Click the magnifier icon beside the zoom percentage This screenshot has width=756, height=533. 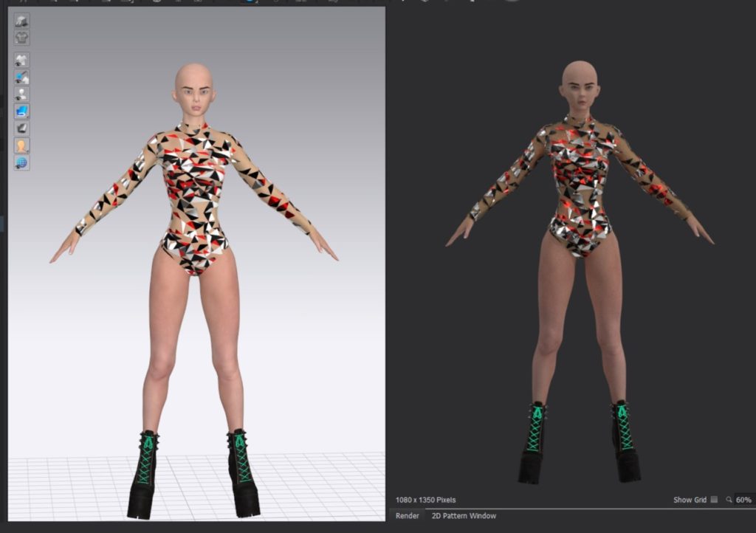729,500
